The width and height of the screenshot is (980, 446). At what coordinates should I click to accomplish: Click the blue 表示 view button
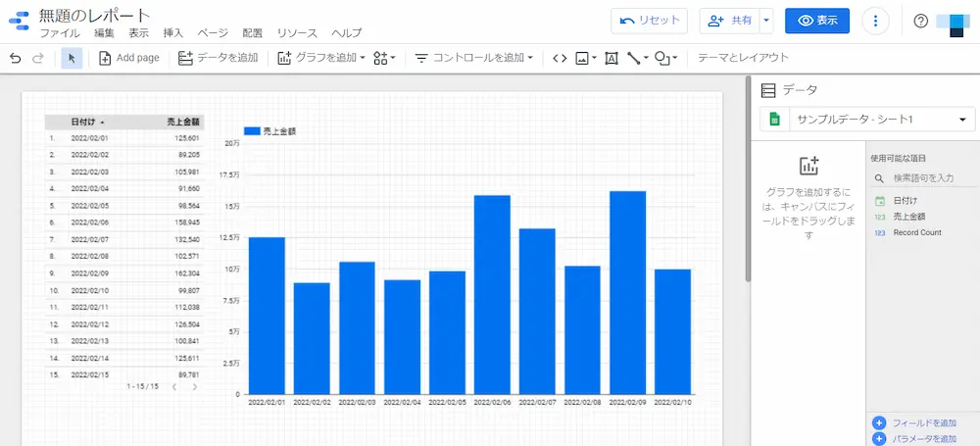point(817,21)
